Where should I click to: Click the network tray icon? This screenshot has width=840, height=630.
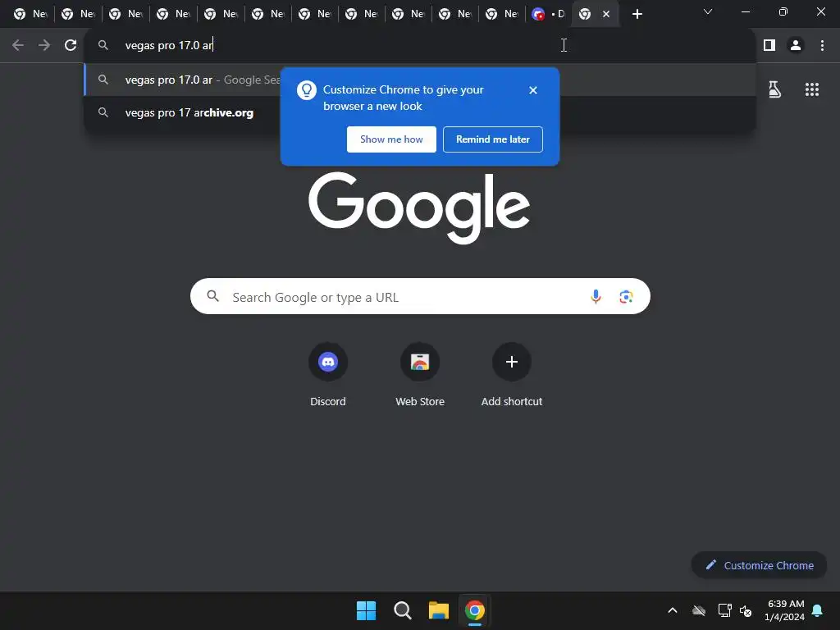pos(724,610)
